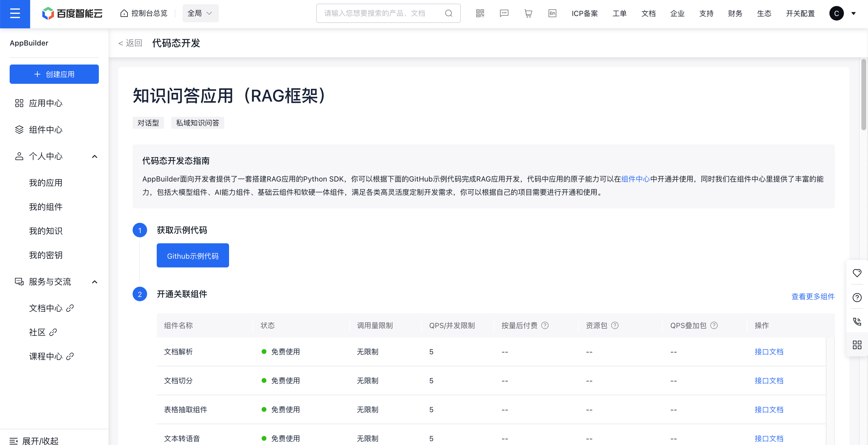Click the 对话型 tag
The image size is (868, 445).
[148, 123]
